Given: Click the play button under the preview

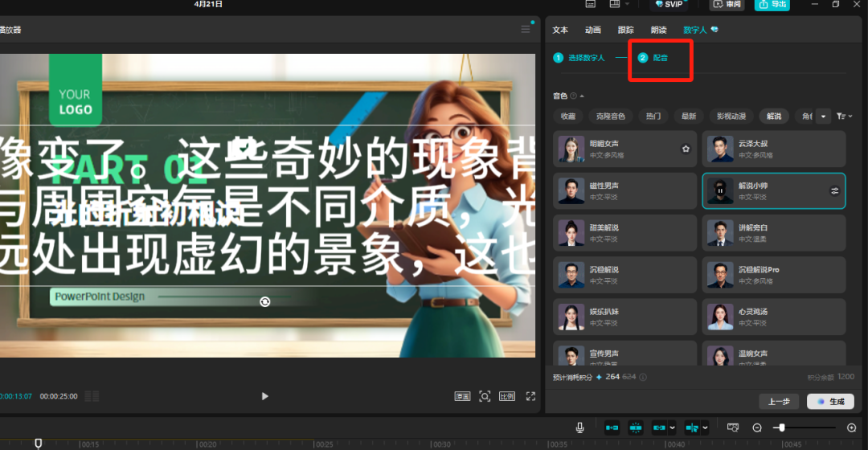Looking at the screenshot, I should click(x=264, y=396).
